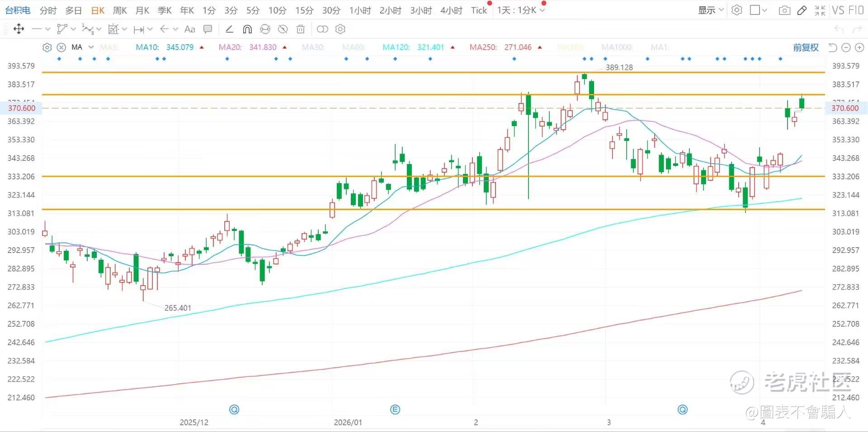Select the 1小时 timeframe

coord(360,10)
